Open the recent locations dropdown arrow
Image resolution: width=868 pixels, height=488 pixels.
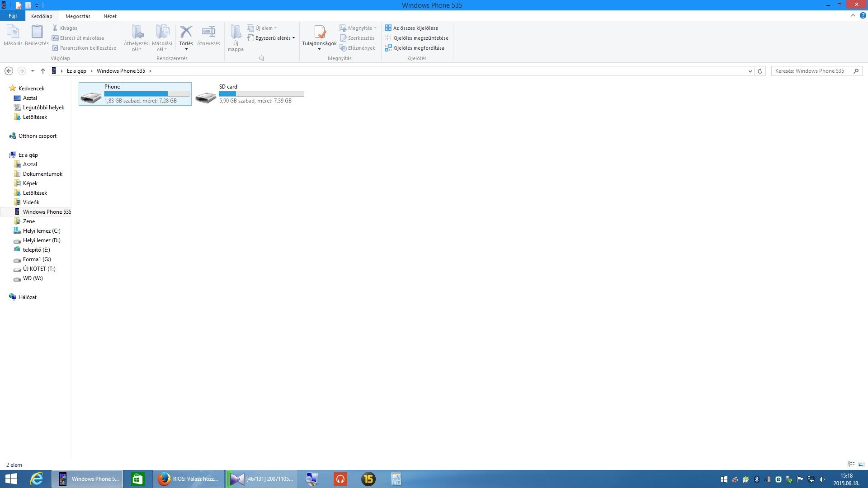[x=33, y=71]
